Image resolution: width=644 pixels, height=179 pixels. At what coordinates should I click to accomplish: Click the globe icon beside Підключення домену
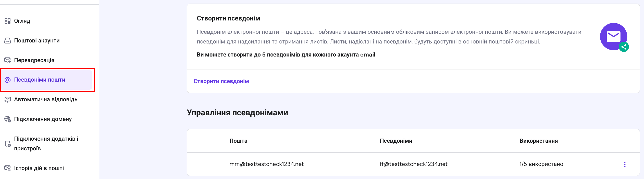coord(8,119)
